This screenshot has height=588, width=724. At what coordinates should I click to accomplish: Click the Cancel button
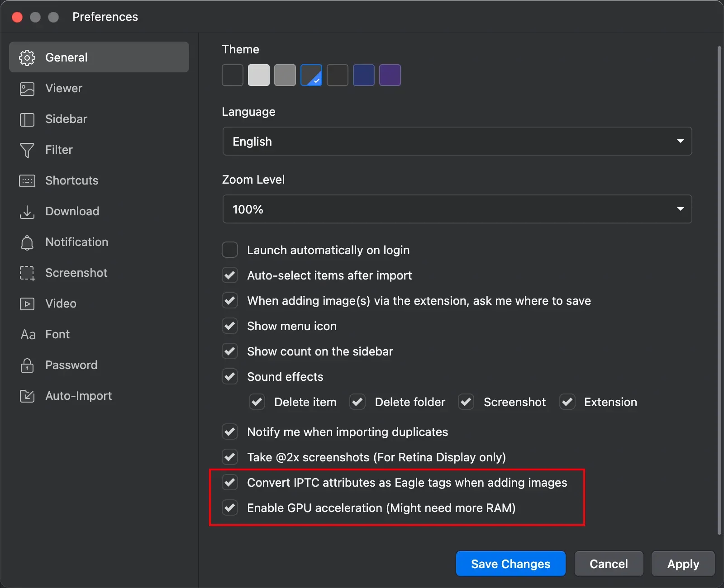(609, 564)
